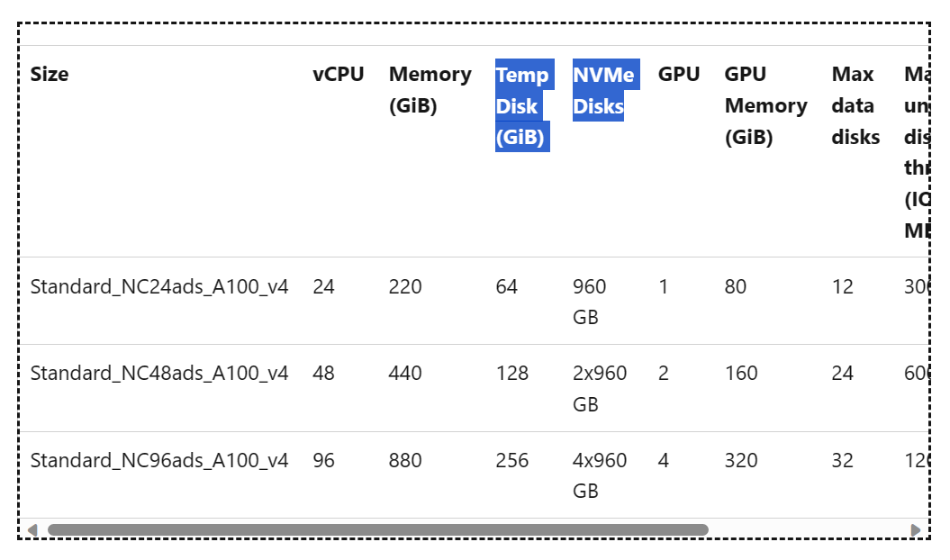Click the GPU Memory (GiB) column header

click(x=765, y=105)
